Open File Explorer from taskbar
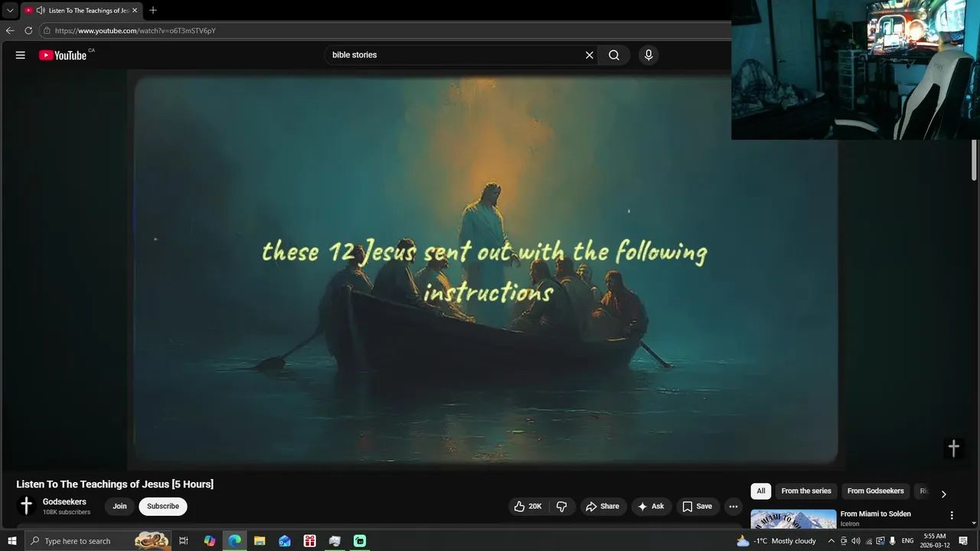Image resolution: width=980 pixels, height=551 pixels. click(x=260, y=541)
